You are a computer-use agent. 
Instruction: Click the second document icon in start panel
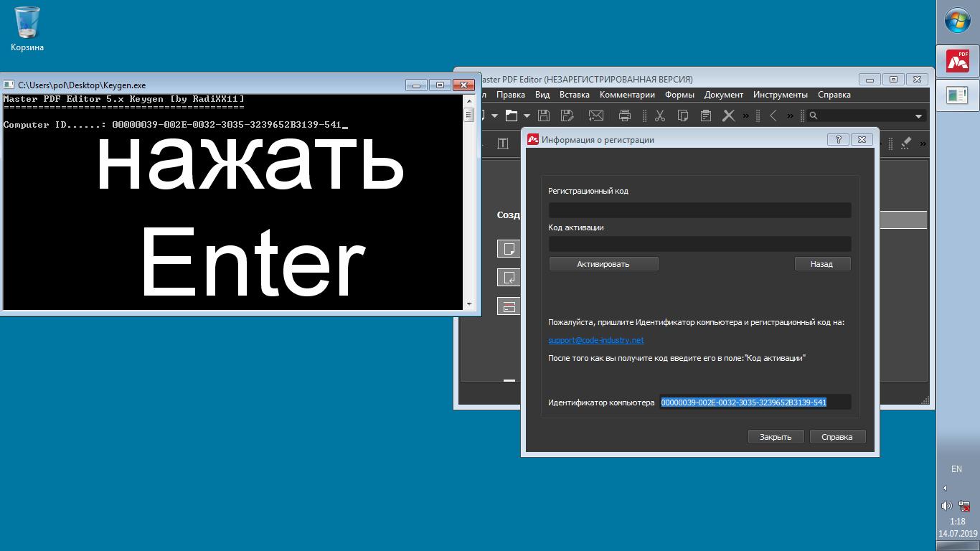pos(509,278)
